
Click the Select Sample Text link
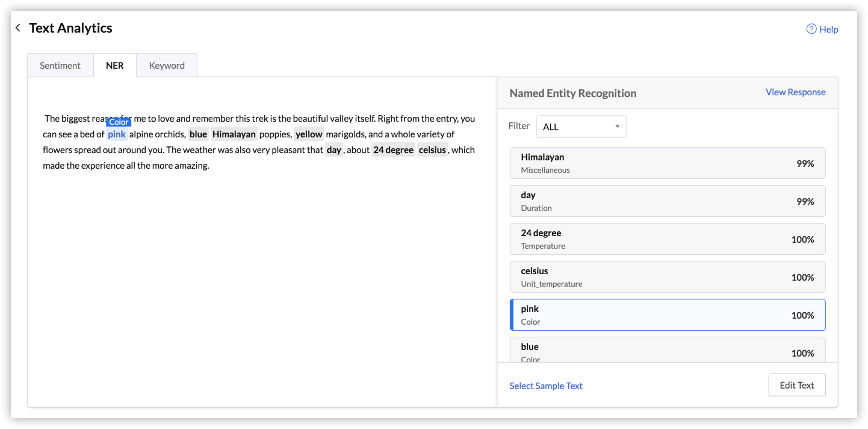[546, 386]
